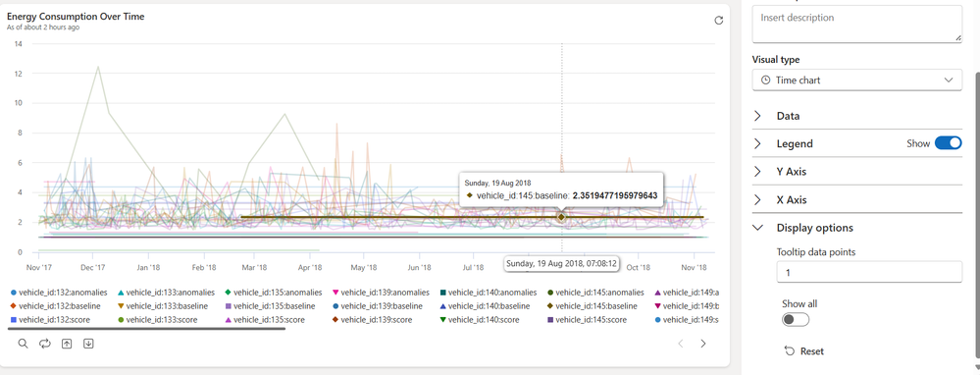Click the Jun '18 x-axis label
The width and height of the screenshot is (980, 375).
(x=419, y=267)
